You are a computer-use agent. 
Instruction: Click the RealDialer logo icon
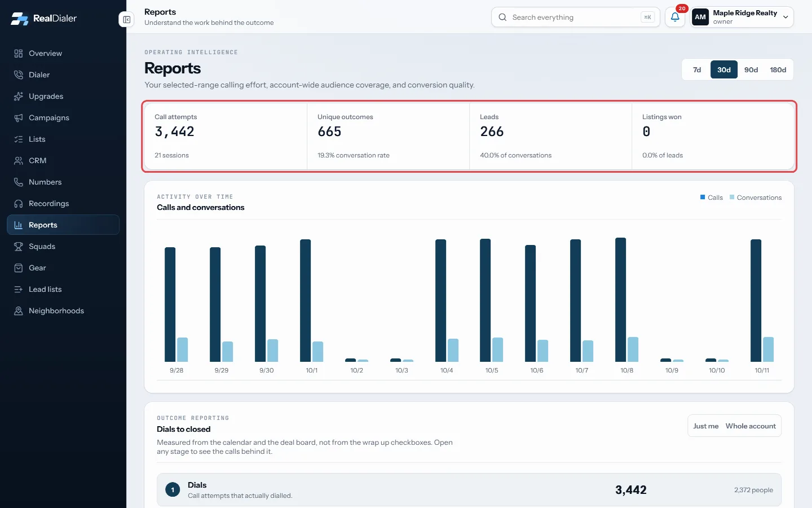[x=20, y=19]
